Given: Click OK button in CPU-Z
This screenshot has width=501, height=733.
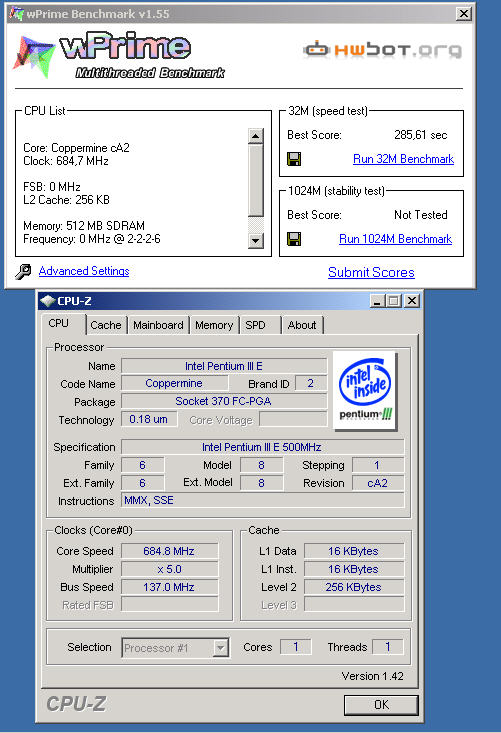Looking at the screenshot, I should (381, 704).
